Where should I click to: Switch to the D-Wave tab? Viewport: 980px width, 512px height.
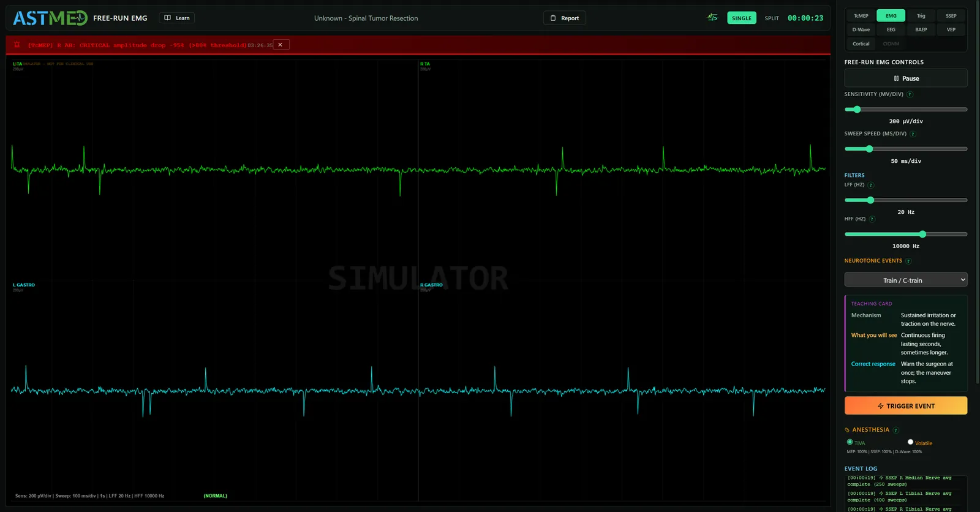(x=861, y=29)
